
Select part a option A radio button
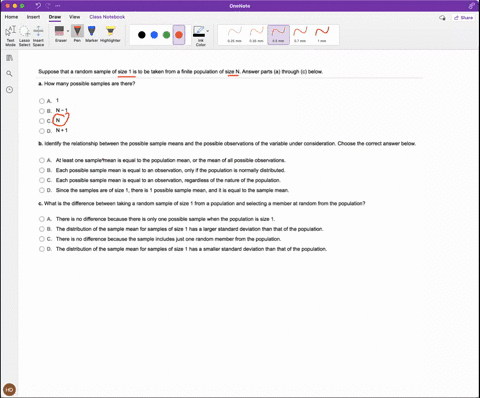(x=42, y=101)
